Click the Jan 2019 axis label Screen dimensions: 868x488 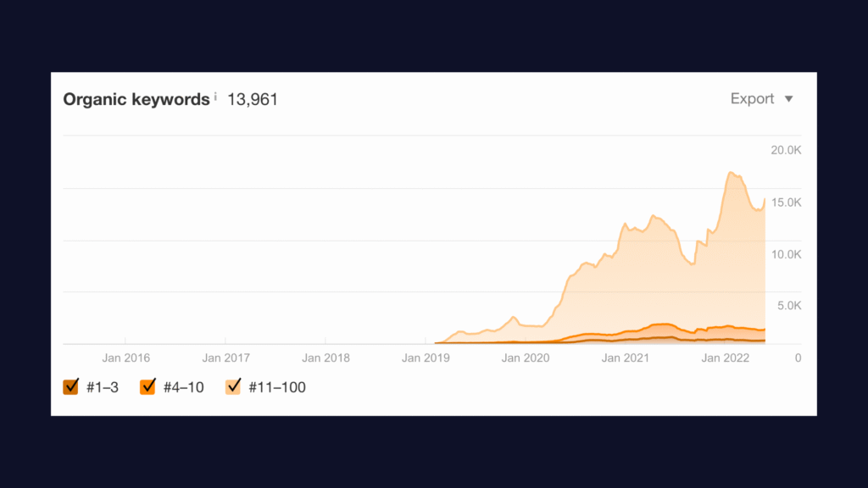[x=426, y=358]
